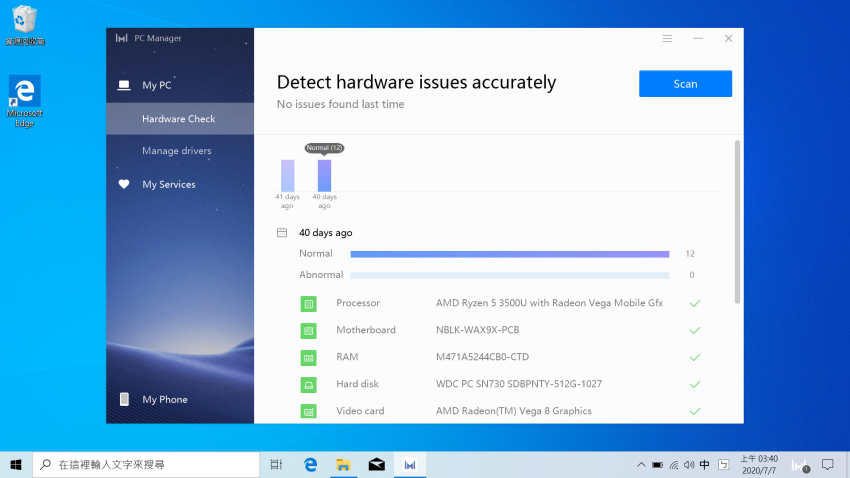Click '40 days ago' date heading
This screenshot has height=478, width=850.
click(325, 232)
